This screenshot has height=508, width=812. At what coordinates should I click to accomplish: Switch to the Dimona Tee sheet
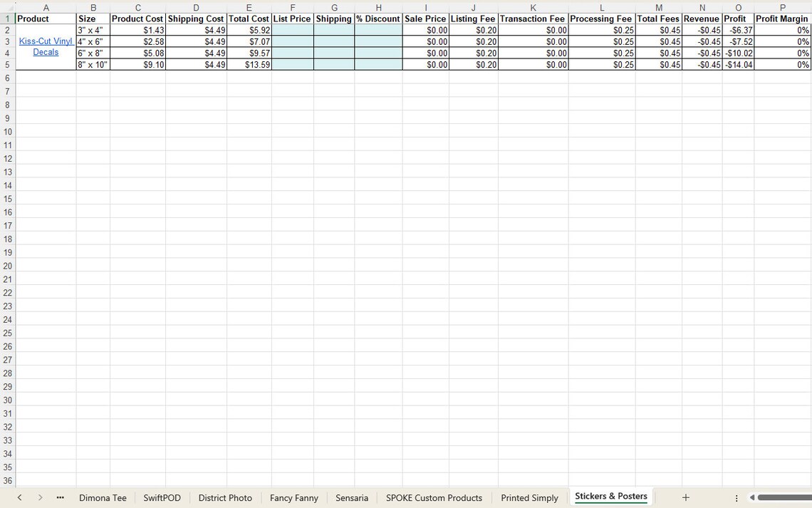(103, 497)
